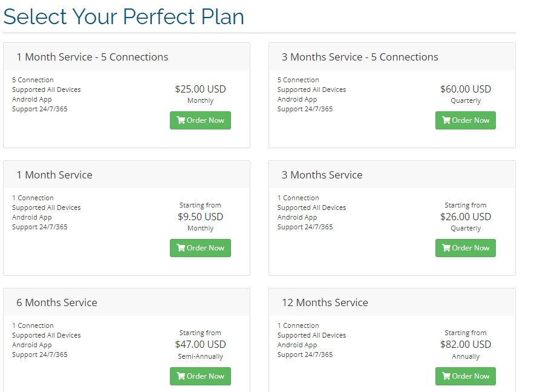Viewport: 540px width, 392px height.
Task: Click the $9.50 USD price text
Action: click(200, 217)
